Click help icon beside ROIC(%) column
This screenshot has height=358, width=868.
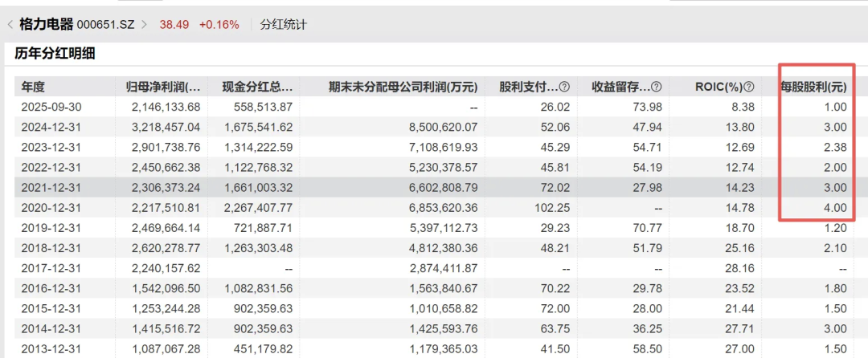[749, 87]
